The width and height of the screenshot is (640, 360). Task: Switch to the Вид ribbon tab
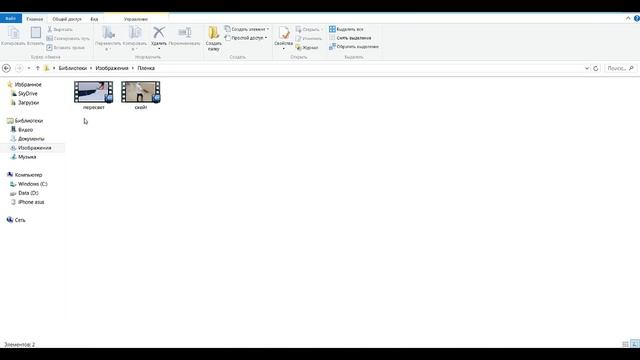tap(94, 19)
